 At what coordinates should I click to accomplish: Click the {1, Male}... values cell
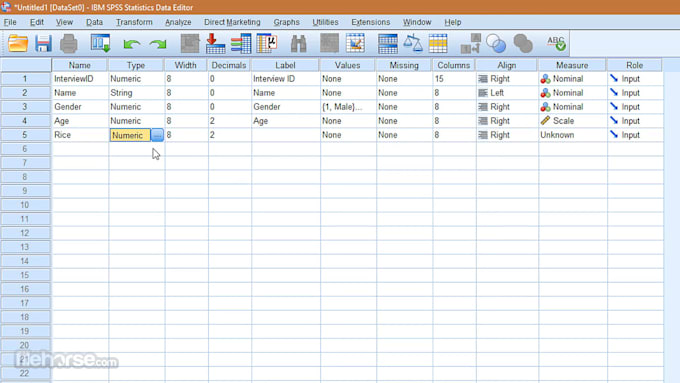(348, 107)
